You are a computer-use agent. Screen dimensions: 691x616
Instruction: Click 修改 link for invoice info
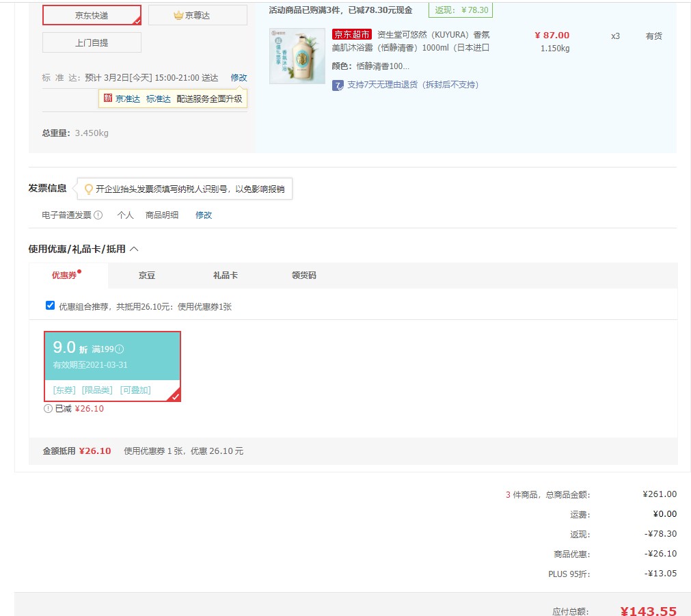pyautogui.click(x=204, y=215)
